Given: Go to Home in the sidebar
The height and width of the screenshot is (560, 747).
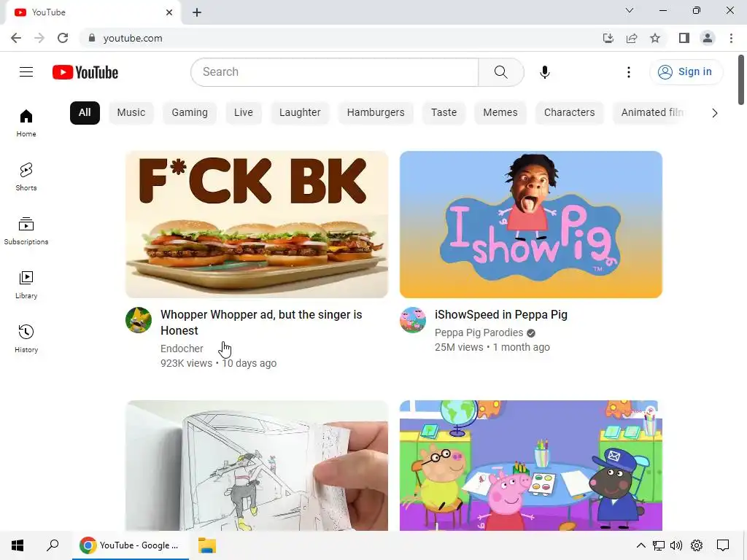Looking at the screenshot, I should pyautogui.click(x=26, y=122).
